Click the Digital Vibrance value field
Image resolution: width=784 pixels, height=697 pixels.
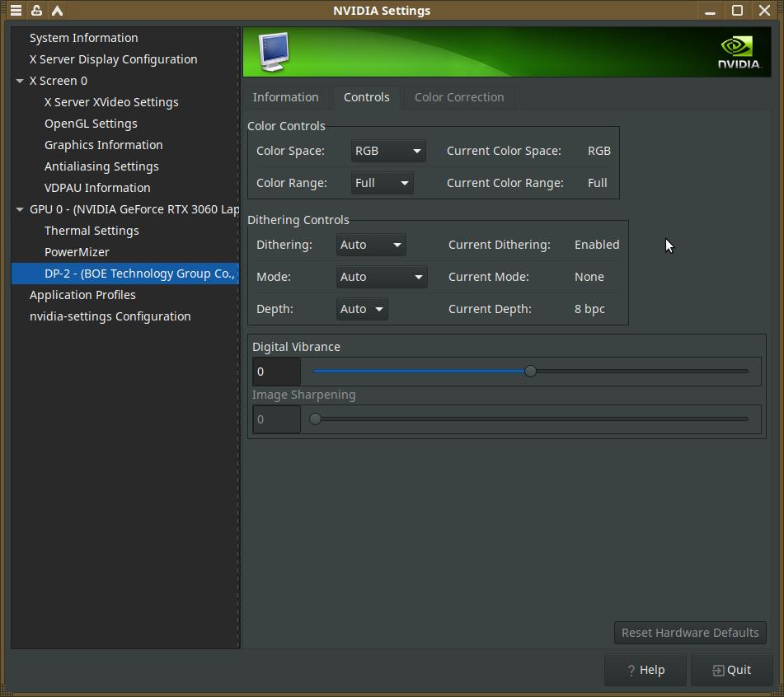point(276,372)
